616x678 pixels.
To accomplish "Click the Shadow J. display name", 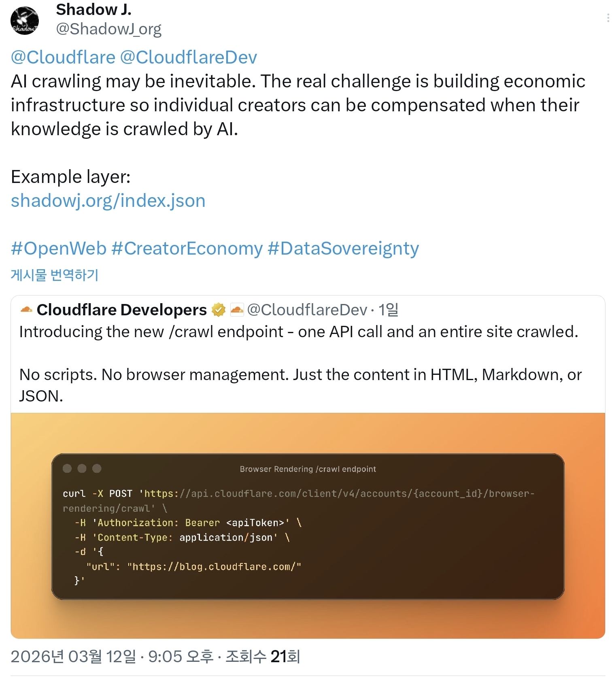I will click(x=93, y=10).
